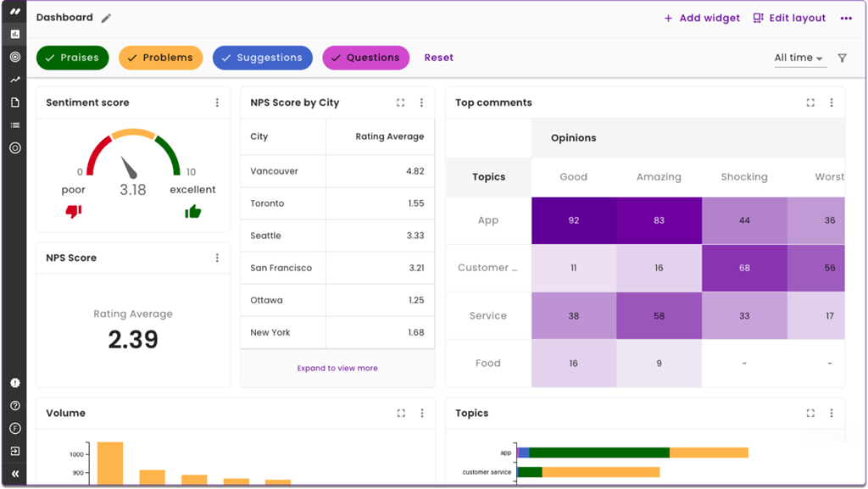Toggle off the Problems filter
This screenshot has width=868, height=489.
(160, 58)
